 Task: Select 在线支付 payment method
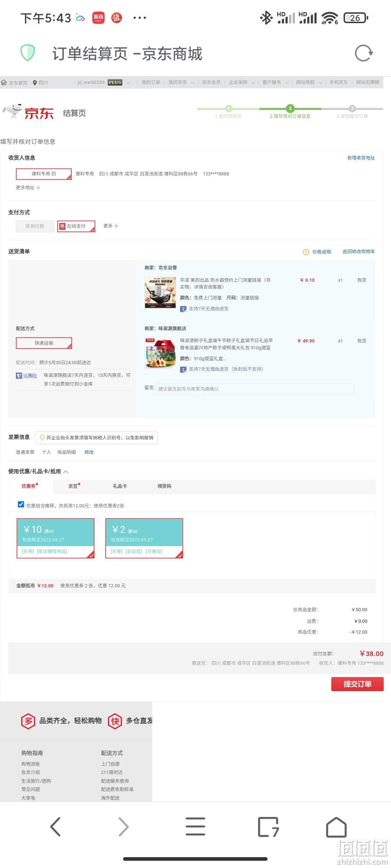[x=76, y=226]
